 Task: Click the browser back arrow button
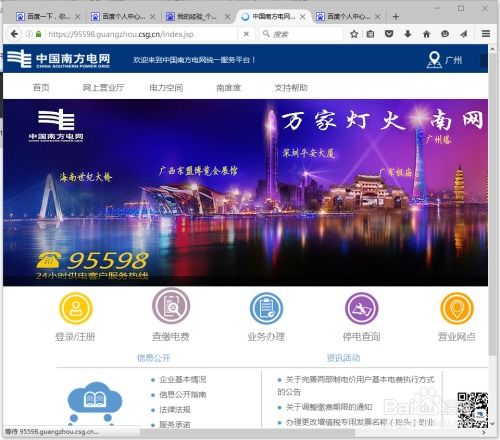(14, 34)
